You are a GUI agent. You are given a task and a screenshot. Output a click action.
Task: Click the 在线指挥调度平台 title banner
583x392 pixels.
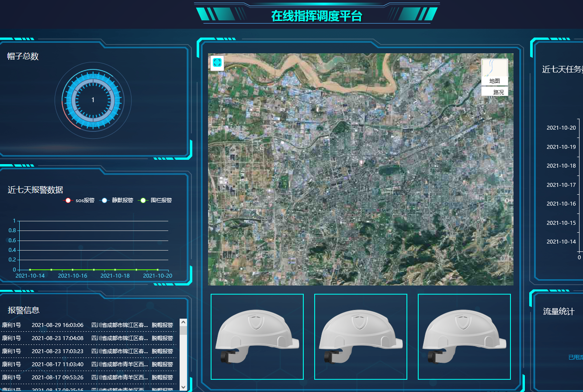[x=316, y=16]
